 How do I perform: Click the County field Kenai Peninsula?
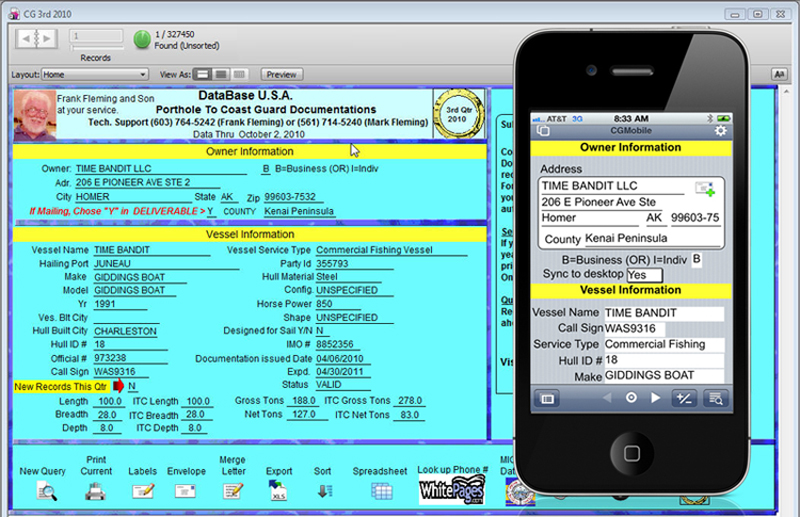click(299, 211)
